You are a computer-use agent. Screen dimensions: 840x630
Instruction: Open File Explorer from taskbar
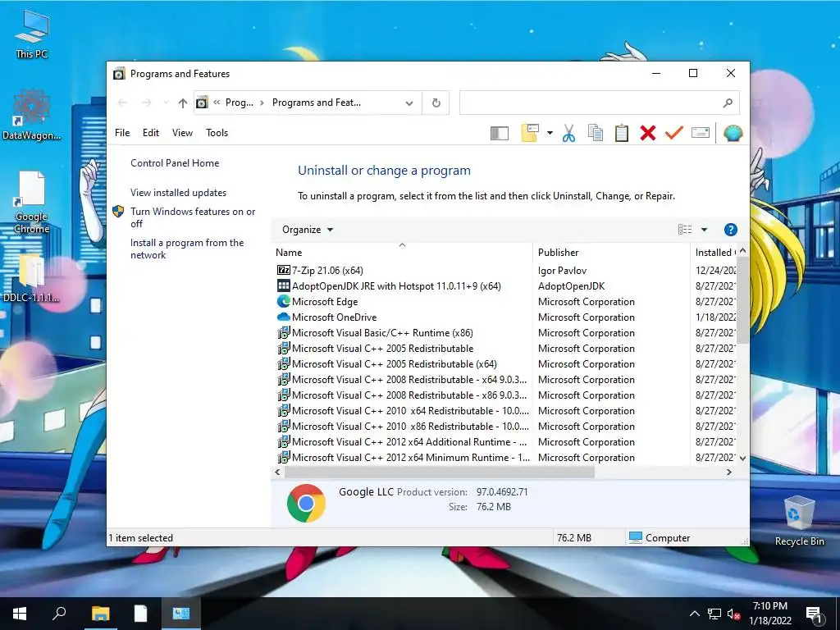click(100, 614)
